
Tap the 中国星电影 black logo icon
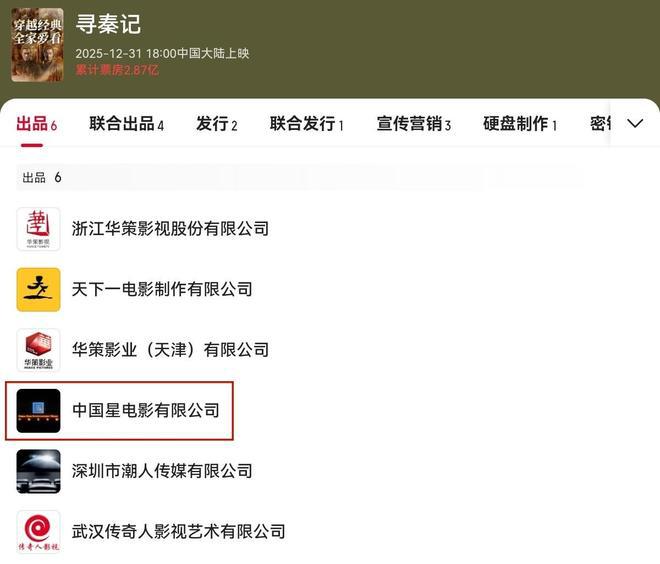tap(38, 411)
